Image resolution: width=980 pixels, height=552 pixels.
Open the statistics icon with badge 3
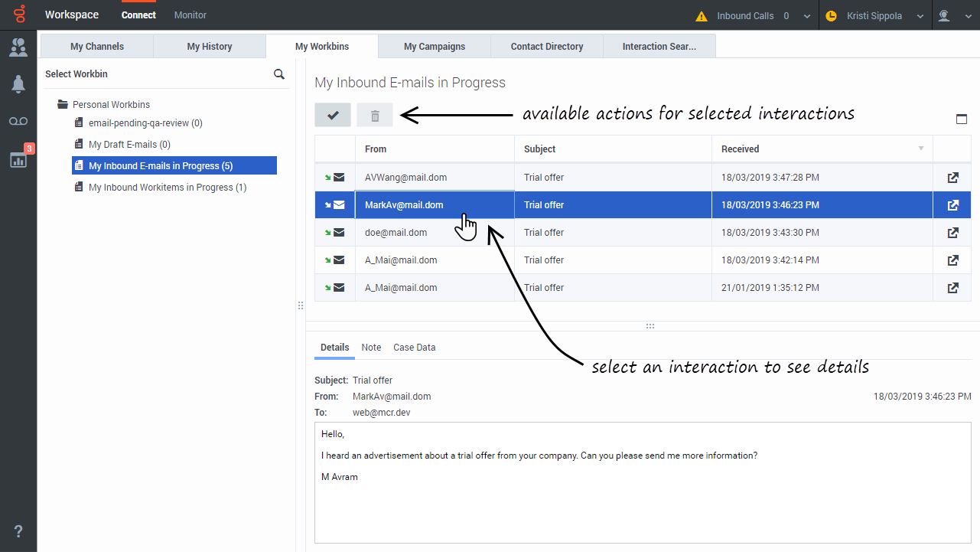(18, 158)
